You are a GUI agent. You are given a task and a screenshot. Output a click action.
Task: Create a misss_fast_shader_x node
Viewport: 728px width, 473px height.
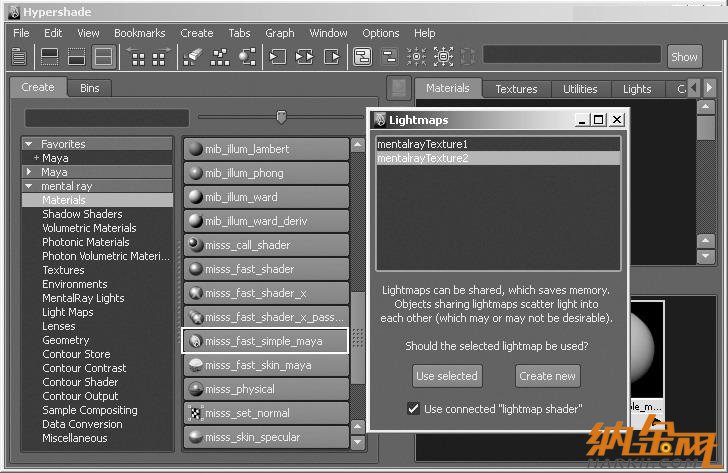[266, 293]
